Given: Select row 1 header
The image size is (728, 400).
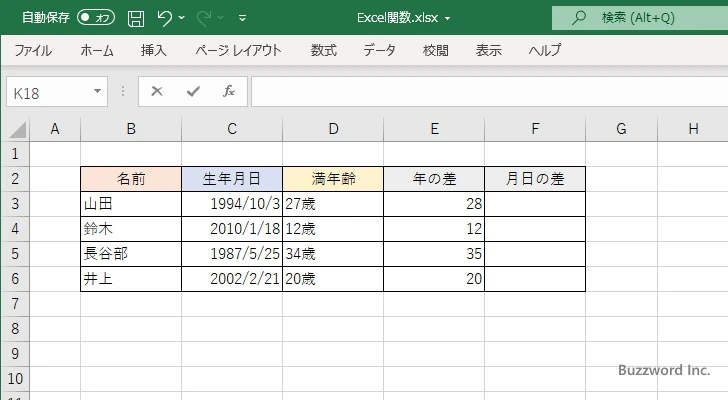Looking at the screenshot, I should [x=15, y=154].
